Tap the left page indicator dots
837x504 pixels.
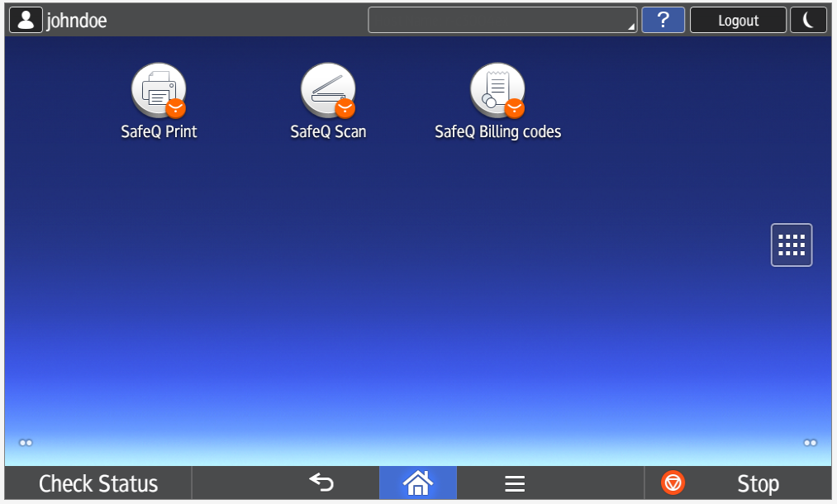[25, 442]
